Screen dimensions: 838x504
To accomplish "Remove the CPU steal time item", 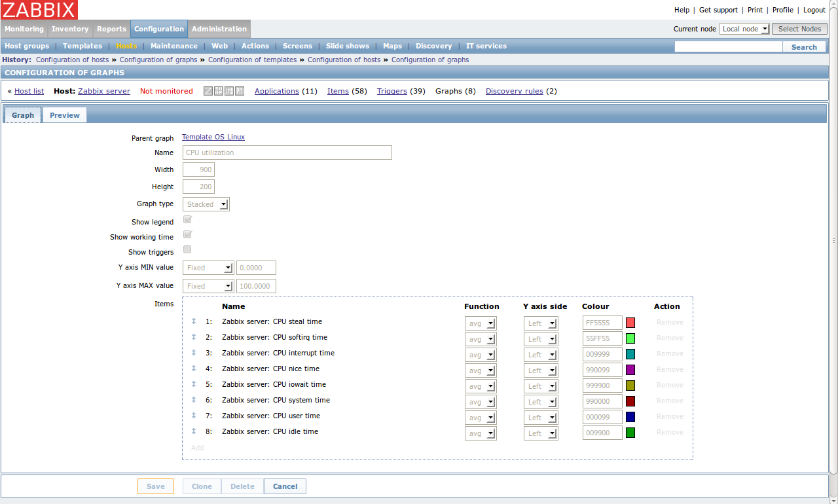I will [670, 322].
